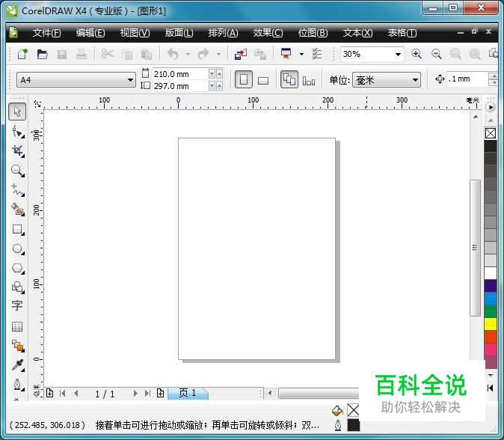This screenshot has width=504, height=440.
Task: Select the Eyedropper tool
Action: pos(18,365)
